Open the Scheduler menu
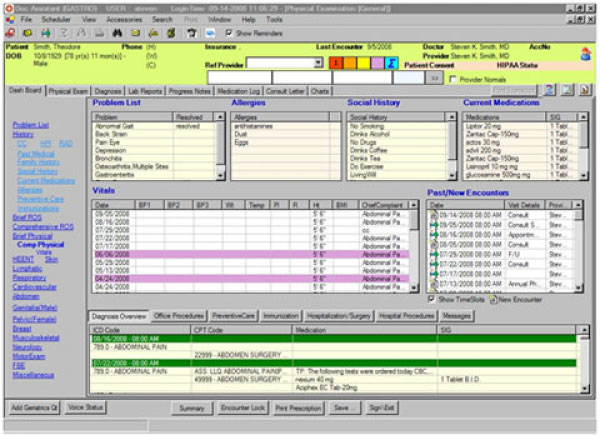This screenshot has height=435, width=600. click(56, 20)
